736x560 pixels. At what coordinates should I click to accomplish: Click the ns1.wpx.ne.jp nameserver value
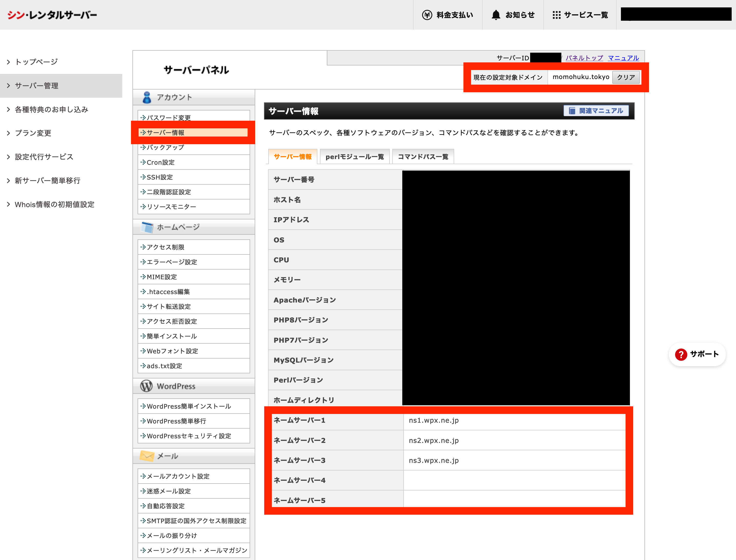(434, 420)
